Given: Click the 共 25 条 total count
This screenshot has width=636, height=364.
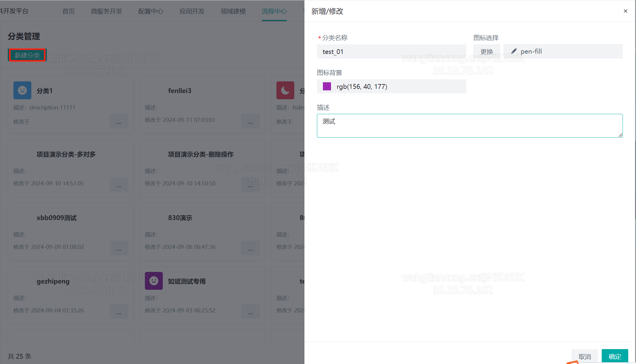Looking at the screenshot, I should point(20,356).
